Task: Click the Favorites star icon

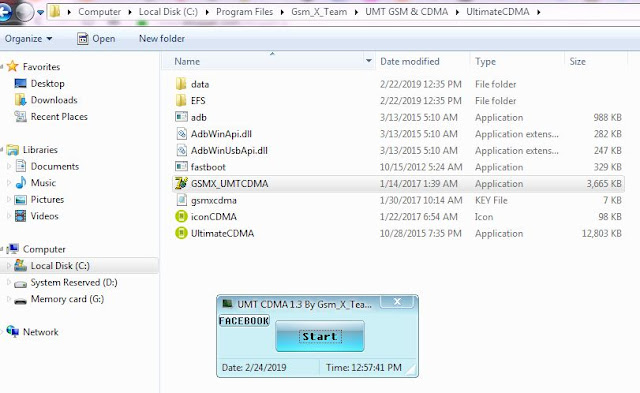Action: [x=13, y=66]
